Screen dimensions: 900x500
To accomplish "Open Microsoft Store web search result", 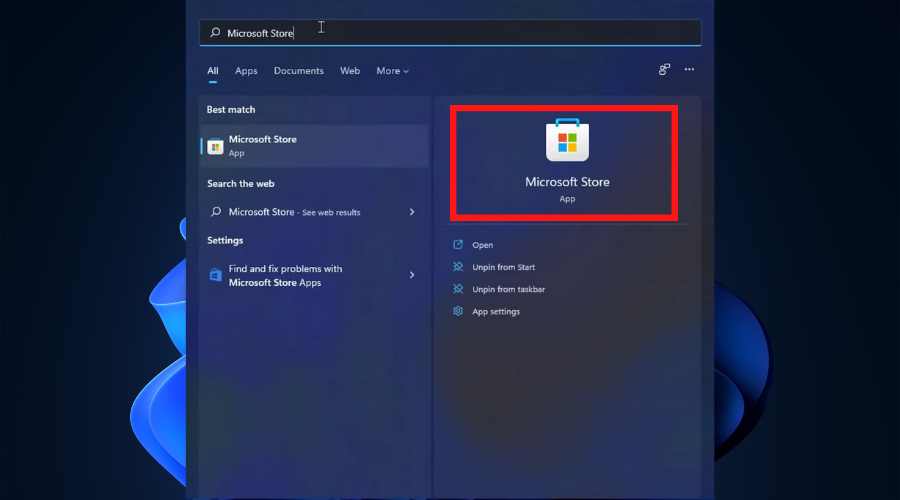I will (315, 212).
